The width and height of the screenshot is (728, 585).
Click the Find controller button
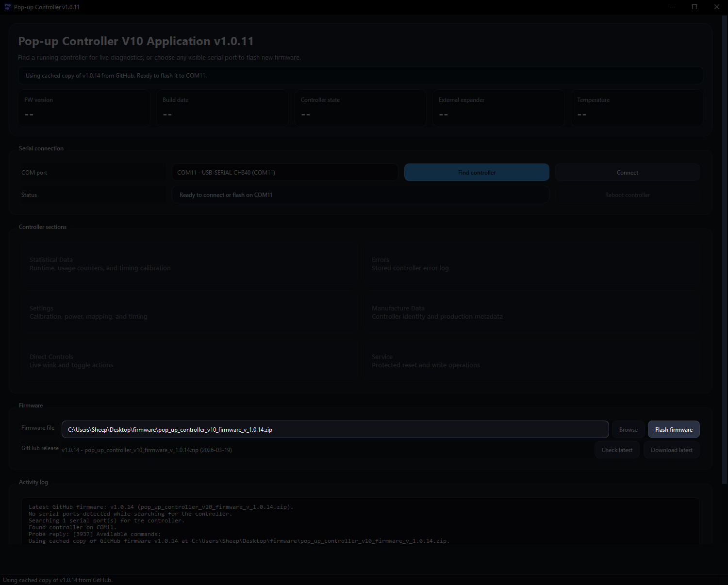coord(476,172)
